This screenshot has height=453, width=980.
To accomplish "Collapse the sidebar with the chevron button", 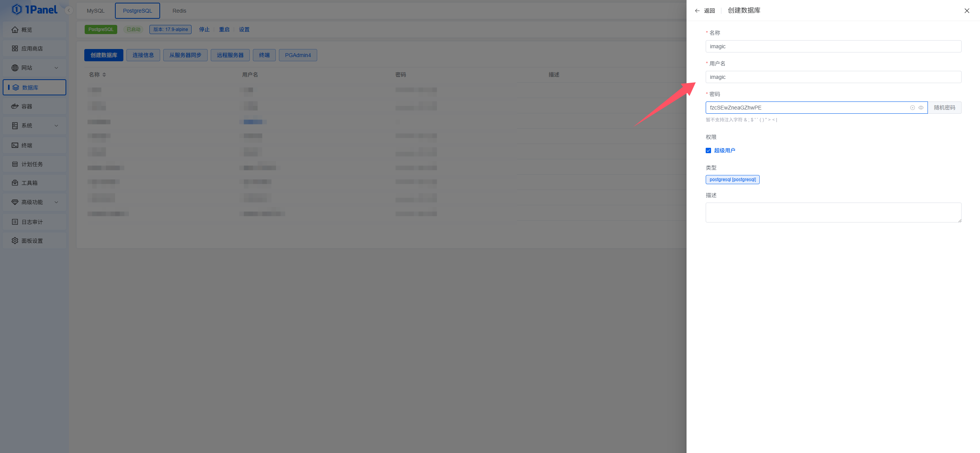I will (x=69, y=10).
